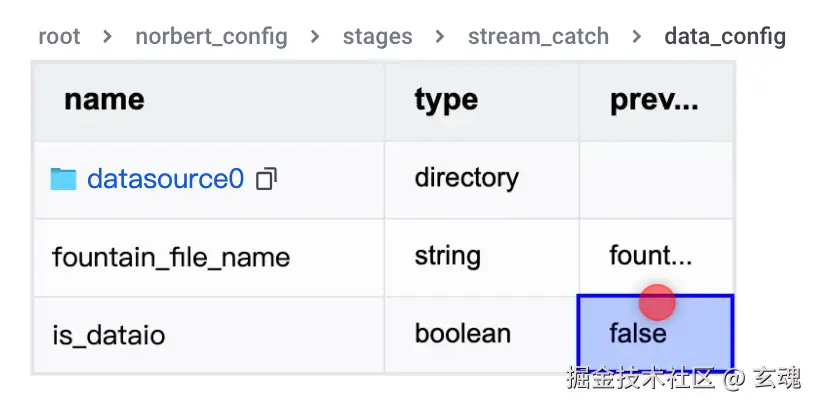Click the chevron after norbert_config
The width and height of the screenshot is (816, 406).
point(315,37)
